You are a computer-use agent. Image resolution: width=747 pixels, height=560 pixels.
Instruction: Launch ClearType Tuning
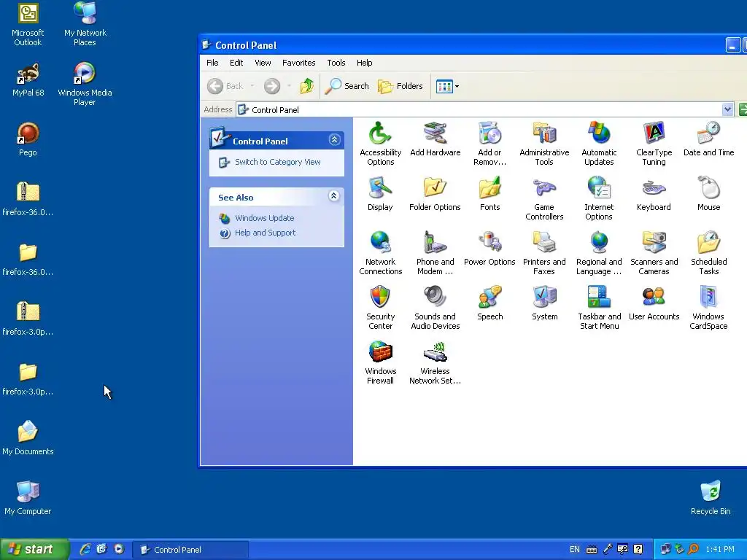pos(654,143)
